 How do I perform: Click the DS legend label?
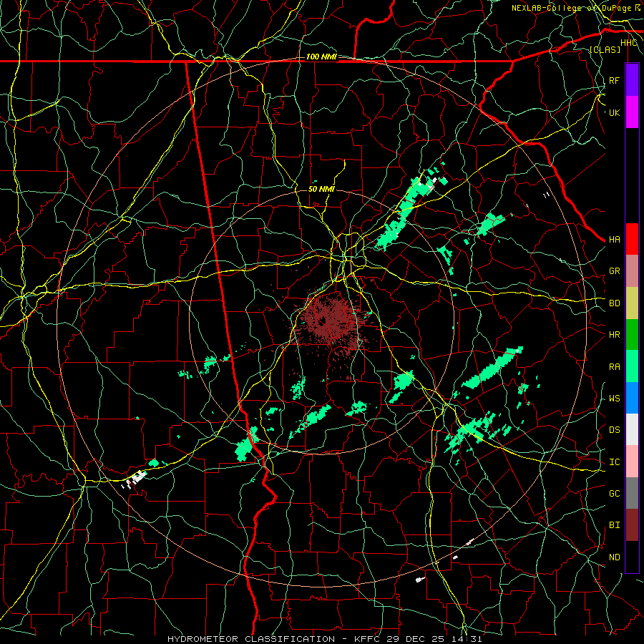(614, 430)
